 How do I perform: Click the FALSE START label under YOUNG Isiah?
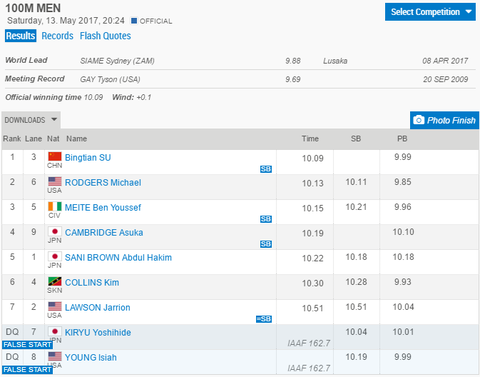[27, 369]
